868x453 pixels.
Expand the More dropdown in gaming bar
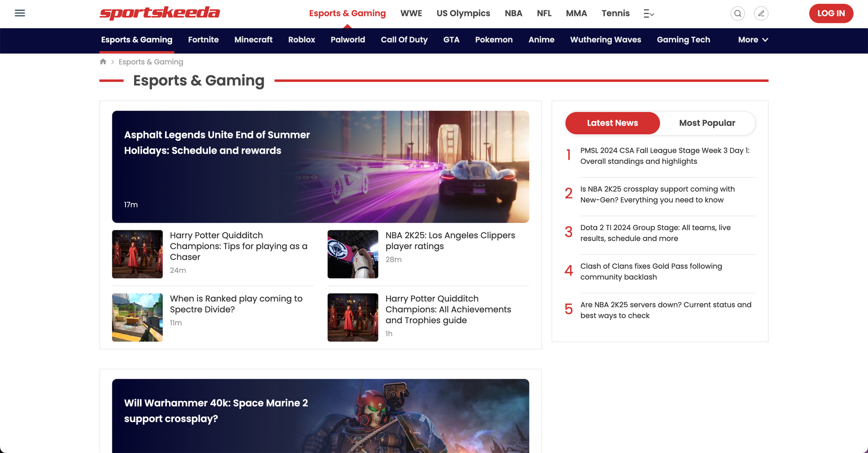pos(753,39)
